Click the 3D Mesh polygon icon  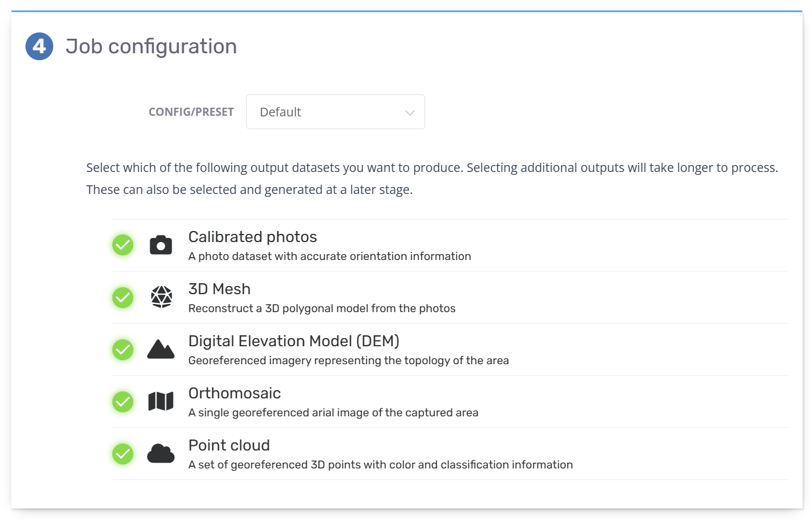click(x=162, y=297)
